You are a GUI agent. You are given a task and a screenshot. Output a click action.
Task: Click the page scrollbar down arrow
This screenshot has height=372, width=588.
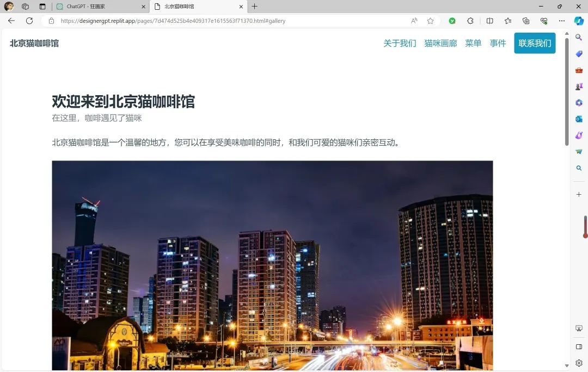(567, 365)
